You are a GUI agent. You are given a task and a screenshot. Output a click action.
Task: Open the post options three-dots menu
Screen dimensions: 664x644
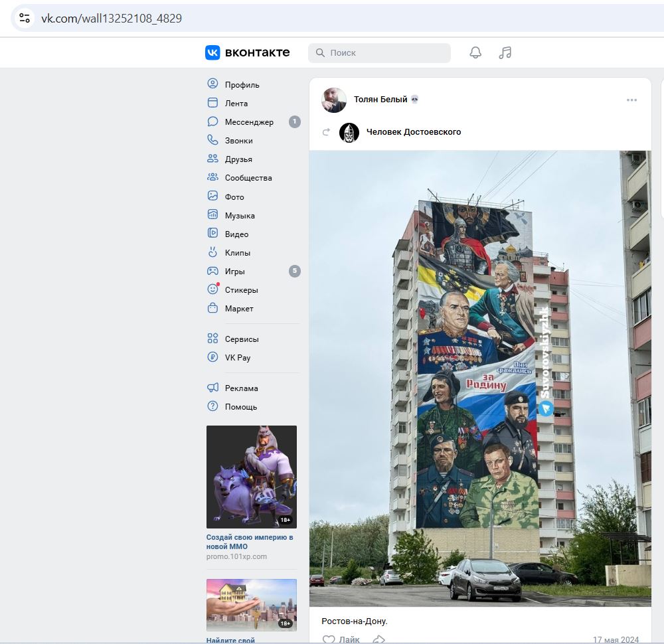pos(632,100)
